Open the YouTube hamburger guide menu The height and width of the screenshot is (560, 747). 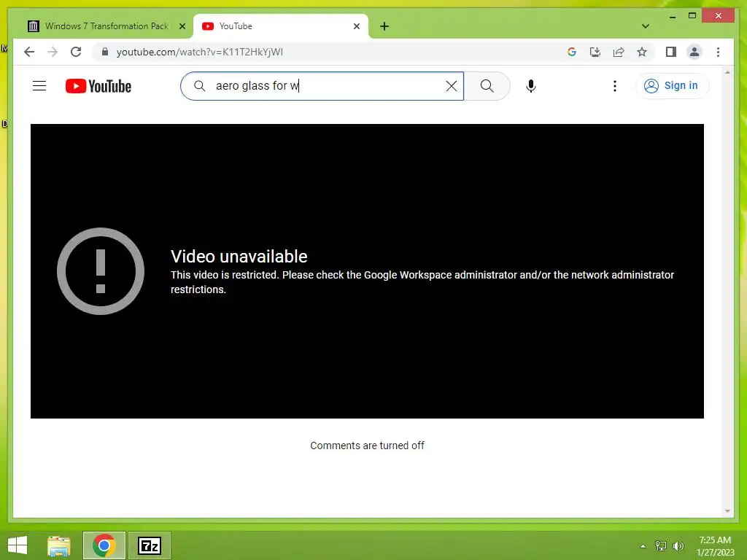39,86
